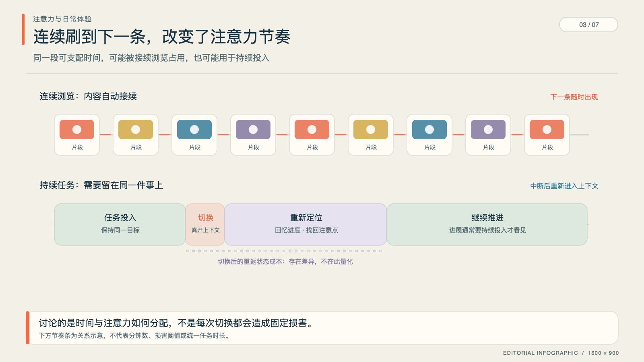Click the 03 / 07 page indicator pill

588,25
